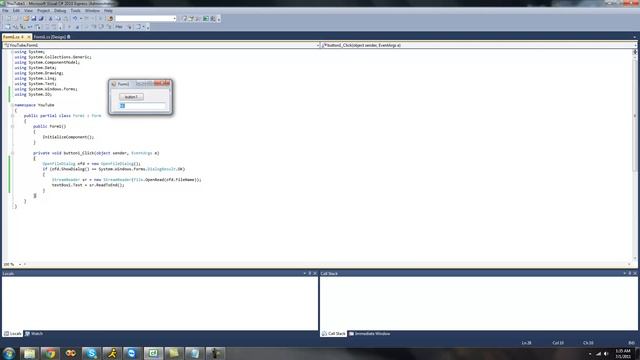This screenshot has width=640, height=360.
Task: Collapse the button1_Click method block
Action: tap(12, 153)
